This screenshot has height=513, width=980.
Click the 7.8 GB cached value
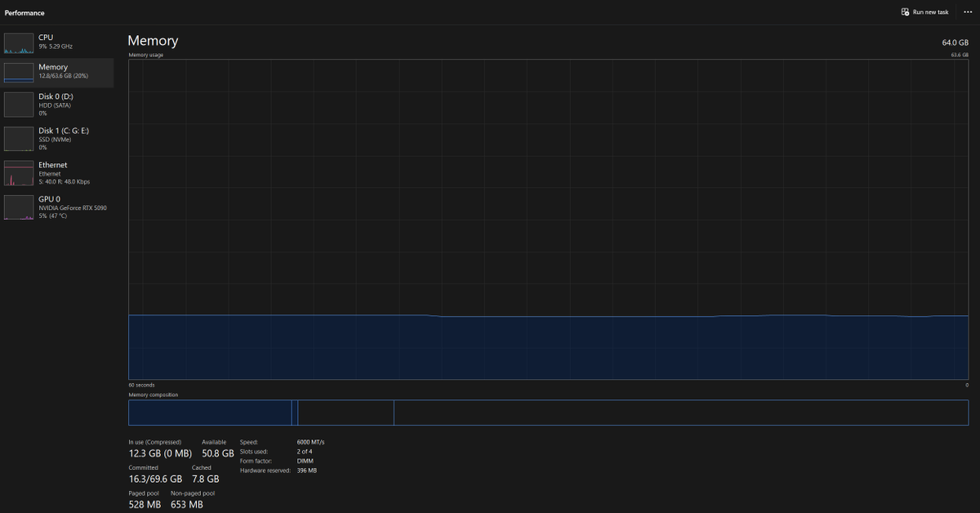[206, 480]
